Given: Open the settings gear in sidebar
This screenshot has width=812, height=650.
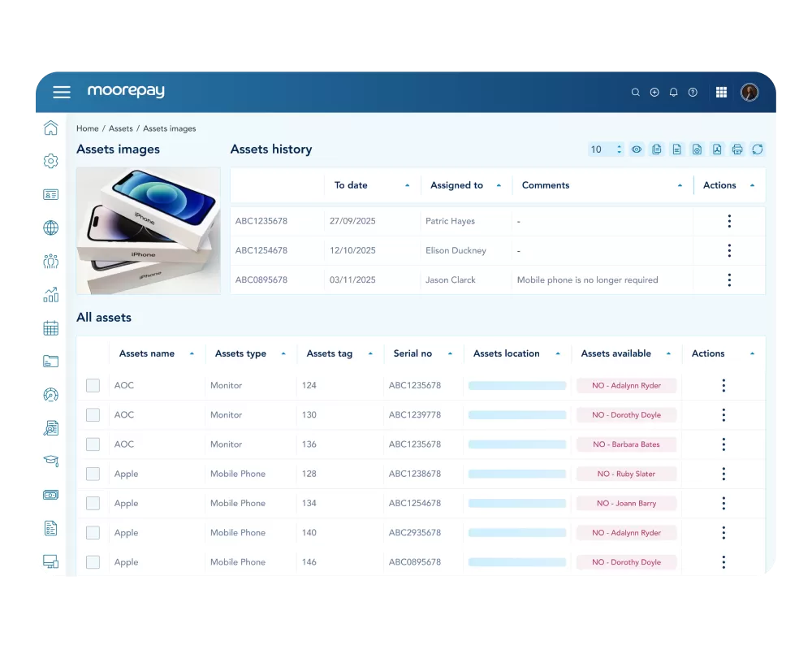Looking at the screenshot, I should click(50, 161).
